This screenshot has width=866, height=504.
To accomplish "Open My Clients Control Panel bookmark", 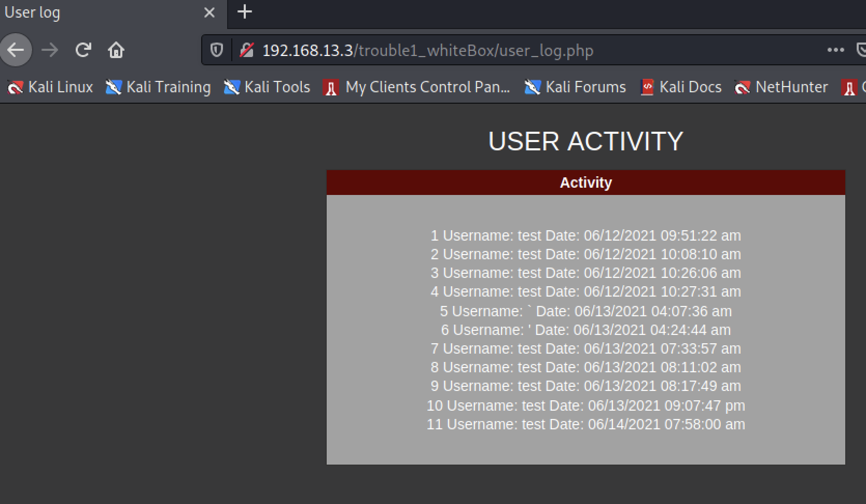I will click(417, 87).
